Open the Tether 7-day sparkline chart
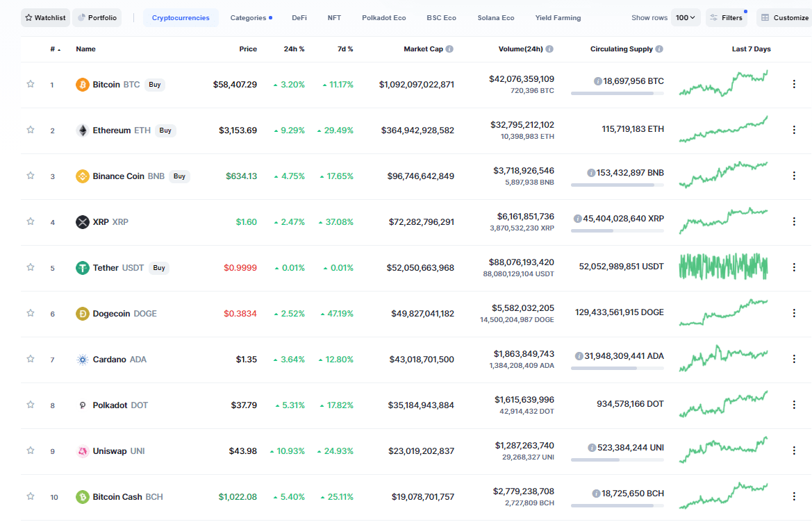812x522 pixels. [x=724, y=267]
